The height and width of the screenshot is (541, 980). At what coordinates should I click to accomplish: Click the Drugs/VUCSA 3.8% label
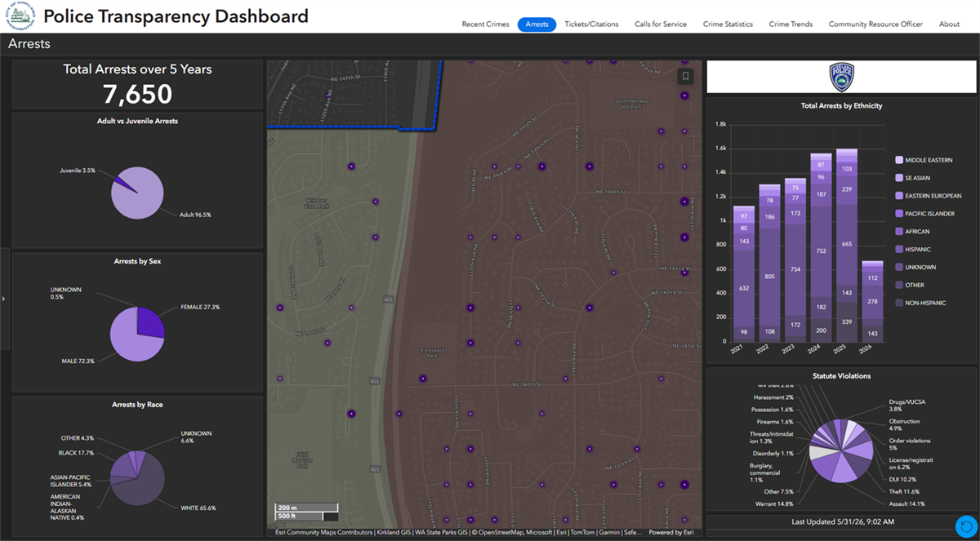(909, 406)
